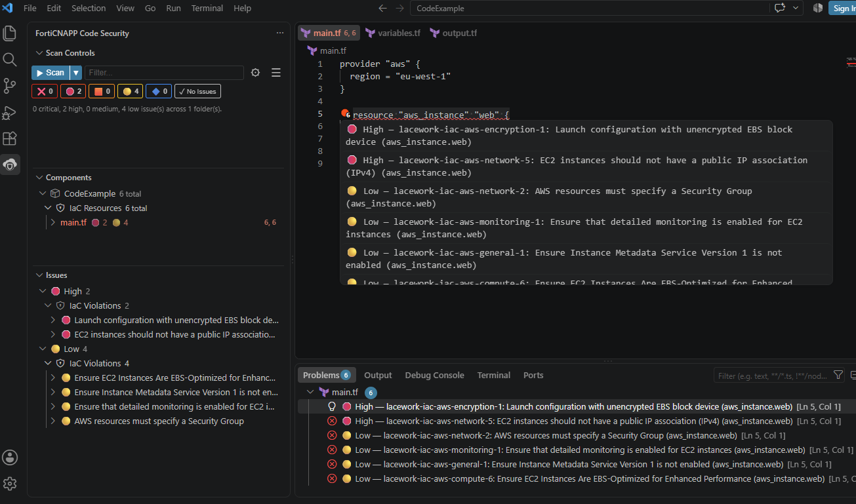Image resolution: width=856 pixels, height=504 pixels.
Task: Open the Scan button dropdown arrow
Action: pyautogui.click(x=76, y=73)
